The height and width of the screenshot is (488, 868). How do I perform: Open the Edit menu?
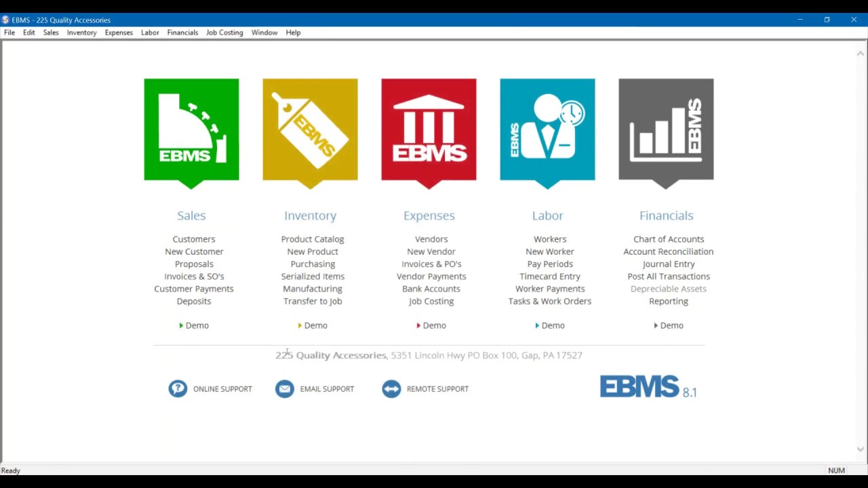point(29,33)
